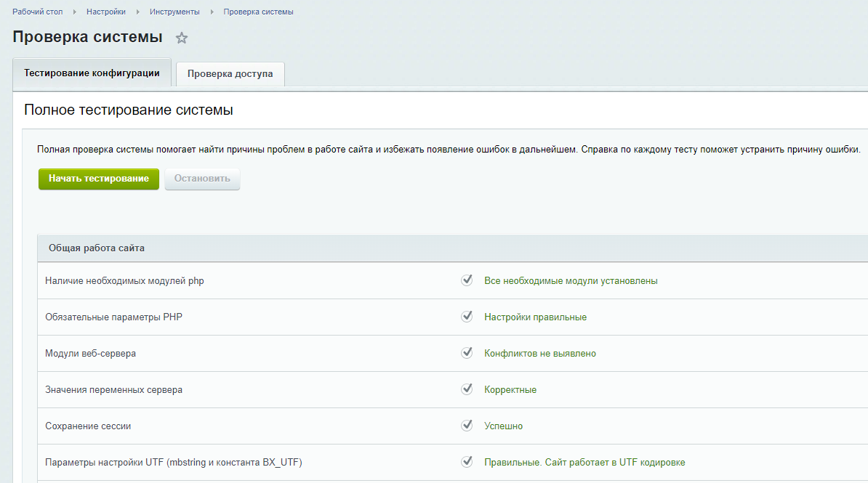Click checkmark icon beside UTF settings result
The height and width of the screenshot is (483, 868).
click(x=467, y=462)
